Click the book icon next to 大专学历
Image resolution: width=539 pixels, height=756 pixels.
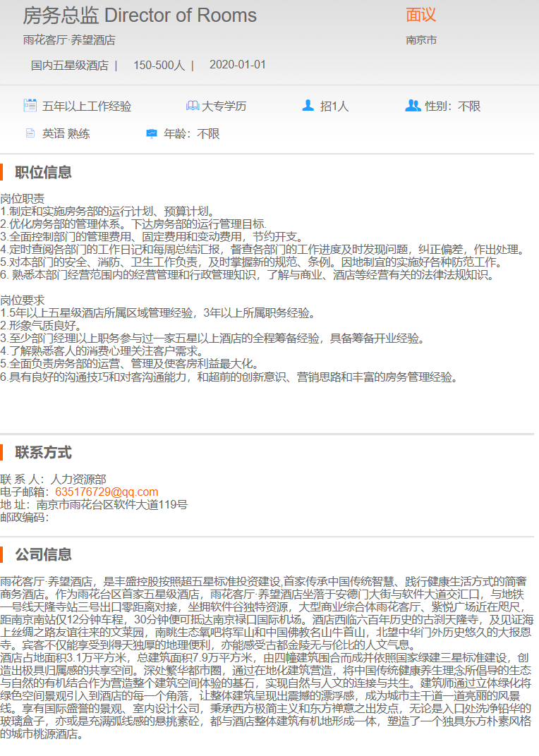(193, 106)
